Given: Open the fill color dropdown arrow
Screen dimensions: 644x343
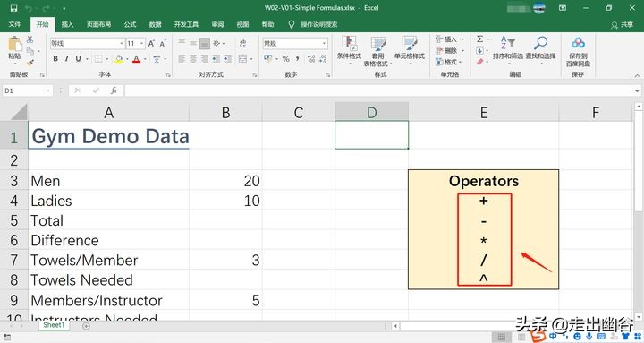Looking at the screenshot, I should click(127, 59).
